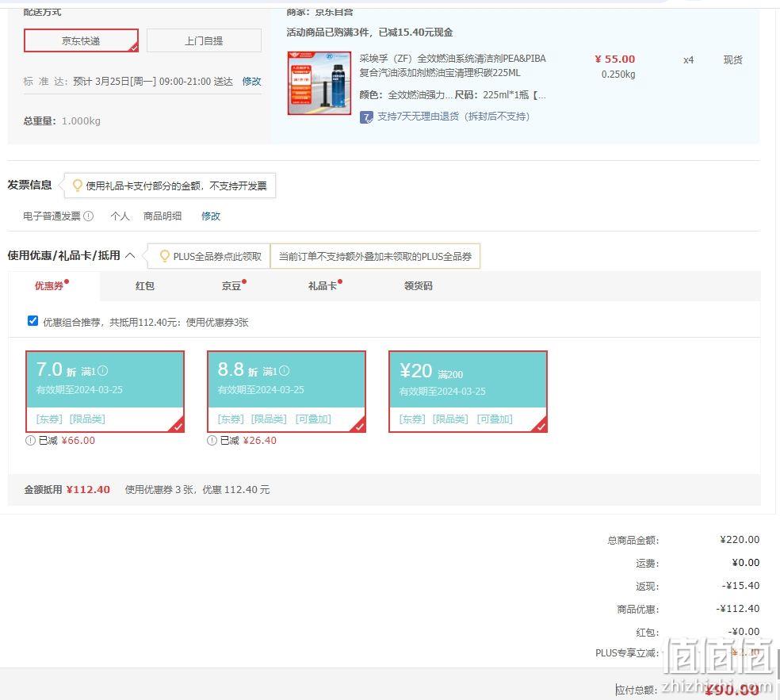Switch to 红包 tab
The width and height of the screenshot is (780, 700).
[145, 285]
